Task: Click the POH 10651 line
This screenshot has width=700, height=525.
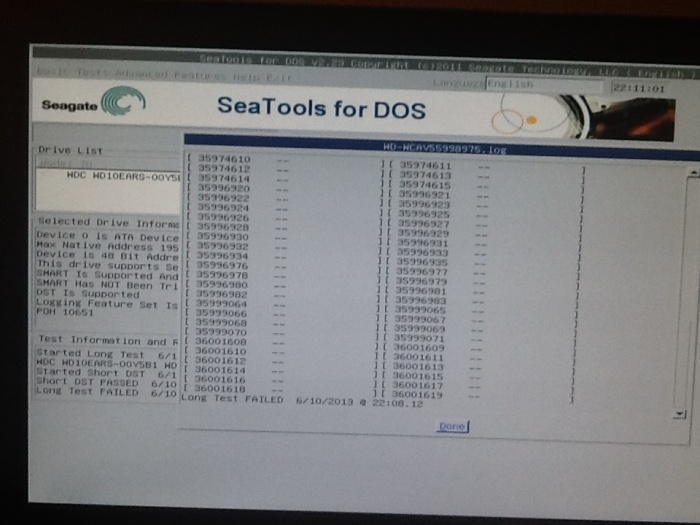Action: [65, 312]
